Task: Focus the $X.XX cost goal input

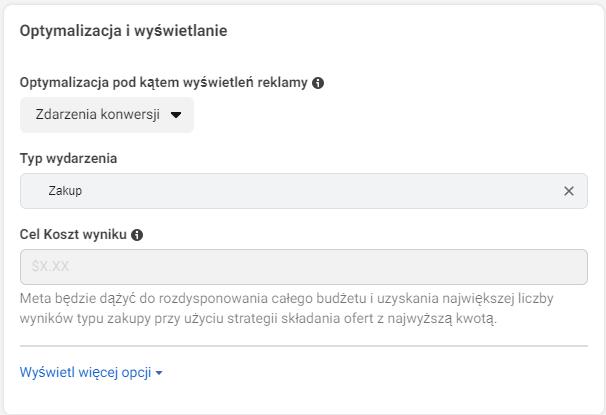Action: click(x=303, y=267)
